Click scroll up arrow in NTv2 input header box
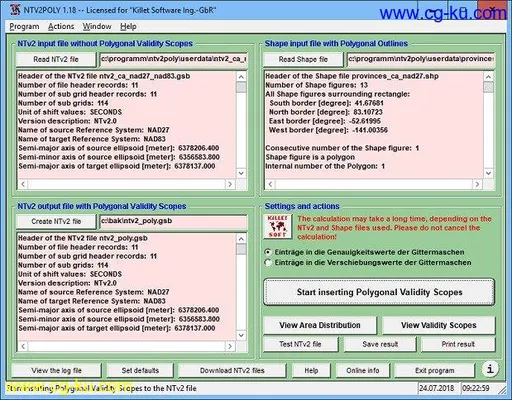This screenshot has height=400, width=512. coord(241,76)
